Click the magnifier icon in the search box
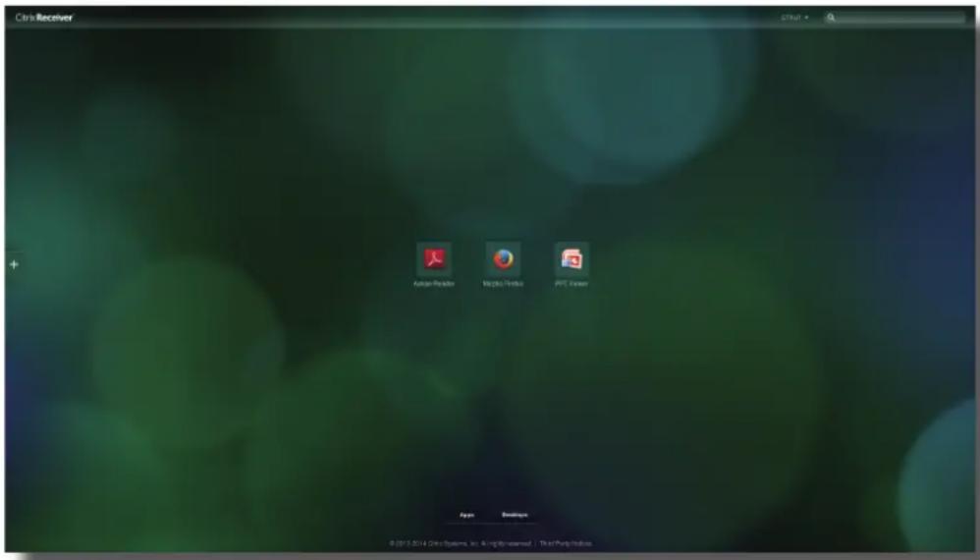Image resolution: width=980 pixels, height=560 pixels. [x=831, y=18]
